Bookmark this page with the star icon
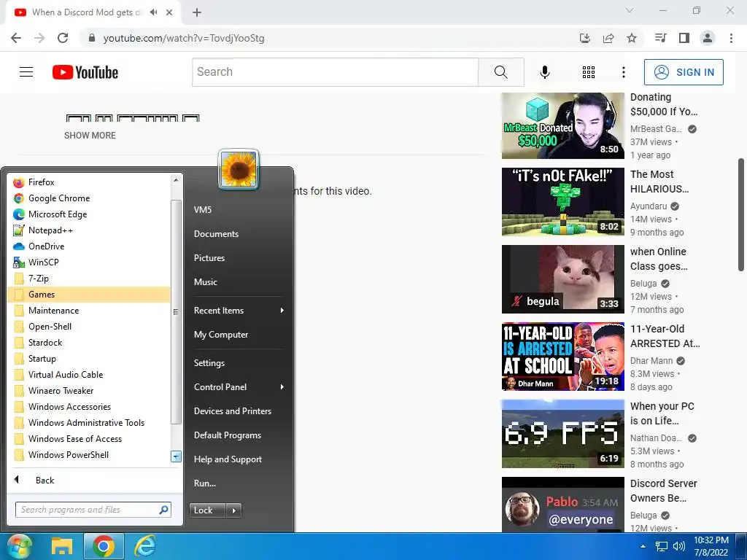 632,38
